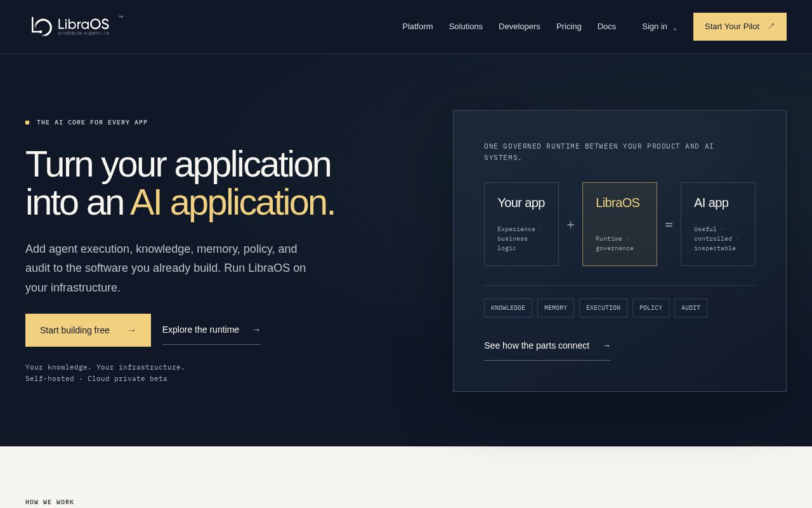This screenshot has width=812, height=508.
Task: Click the POLICY tag
Action: point(651,308)
